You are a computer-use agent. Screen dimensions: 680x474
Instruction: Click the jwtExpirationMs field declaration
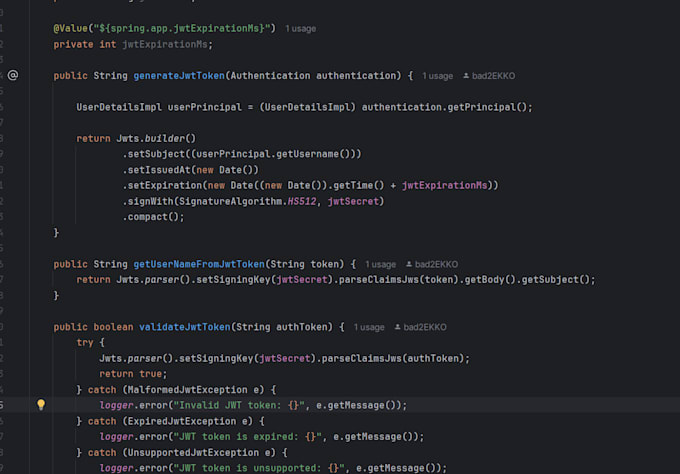(167, 44)
